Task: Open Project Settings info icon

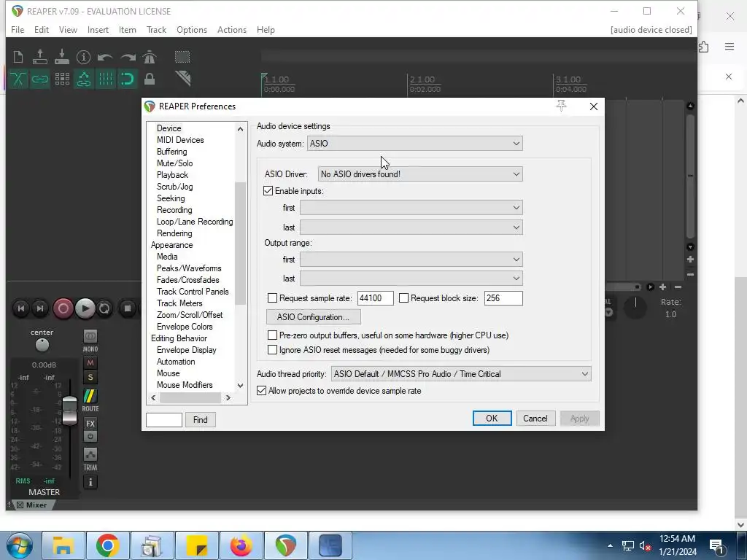Action: [x=83, y=57]
